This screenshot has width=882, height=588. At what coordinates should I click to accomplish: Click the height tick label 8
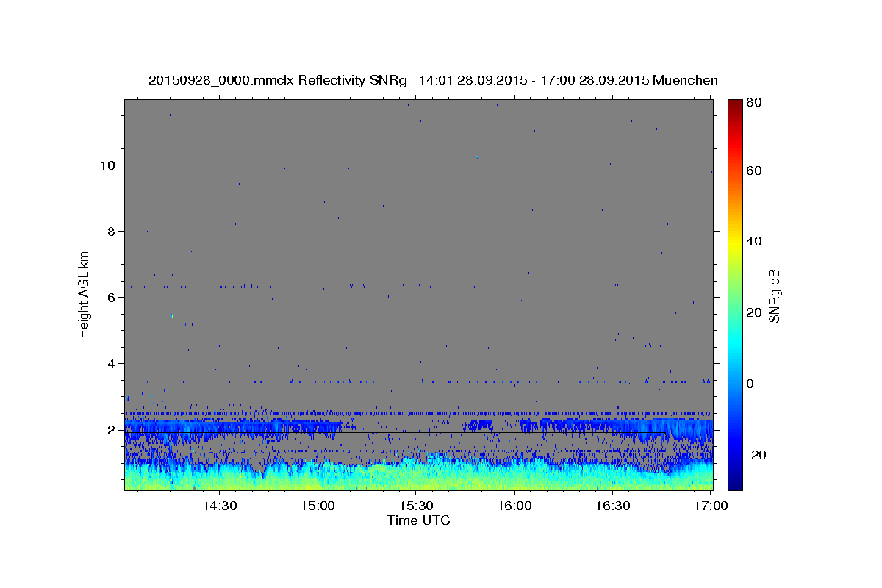[x=112, y=231]
